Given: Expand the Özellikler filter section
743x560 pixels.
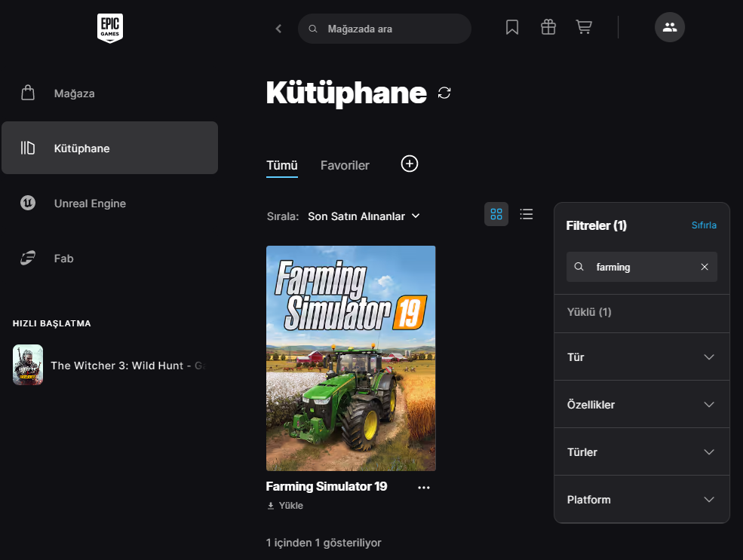Looking at the screenshot, I should (642, 404).
